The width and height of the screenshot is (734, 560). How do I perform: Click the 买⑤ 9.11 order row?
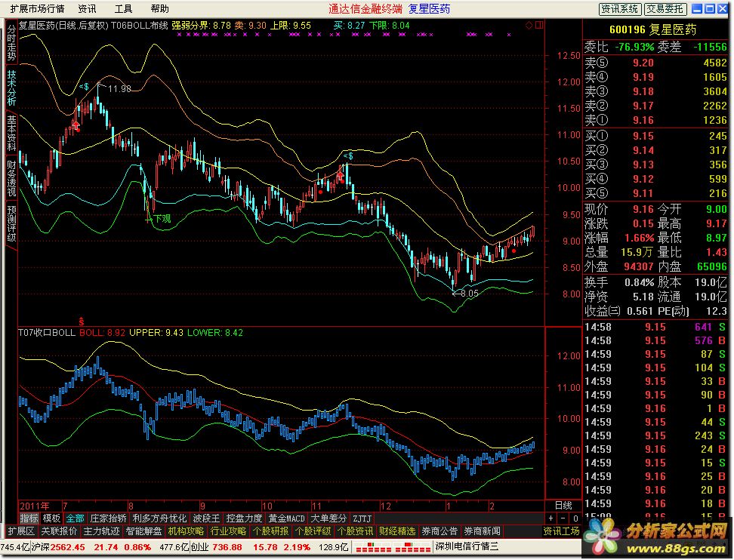[655, 193]
